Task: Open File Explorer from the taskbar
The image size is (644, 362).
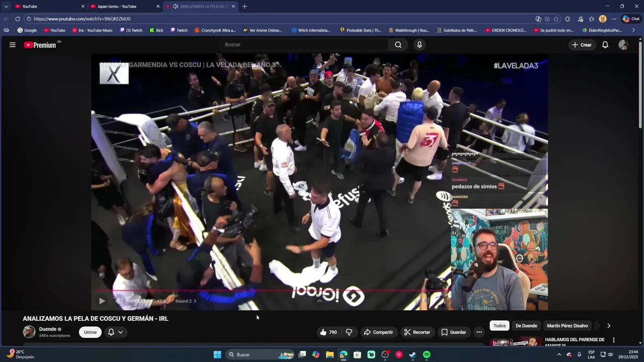Action: tap(330, 354)
